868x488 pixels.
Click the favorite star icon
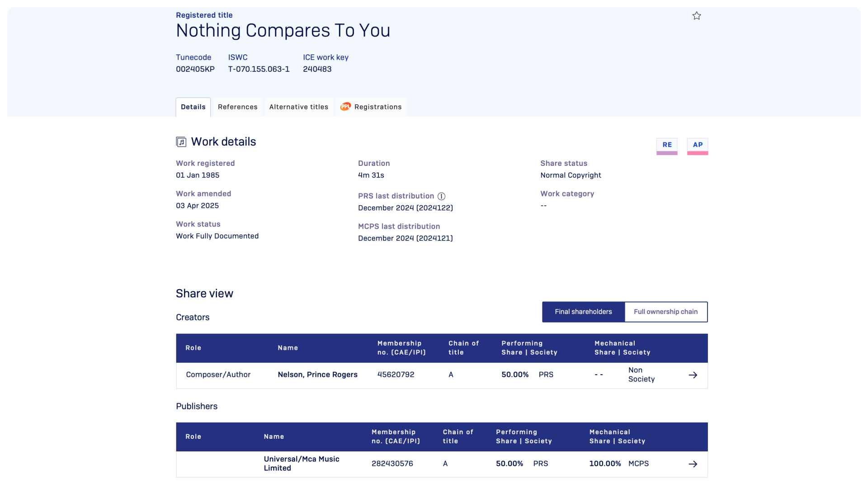coord(697,16)
